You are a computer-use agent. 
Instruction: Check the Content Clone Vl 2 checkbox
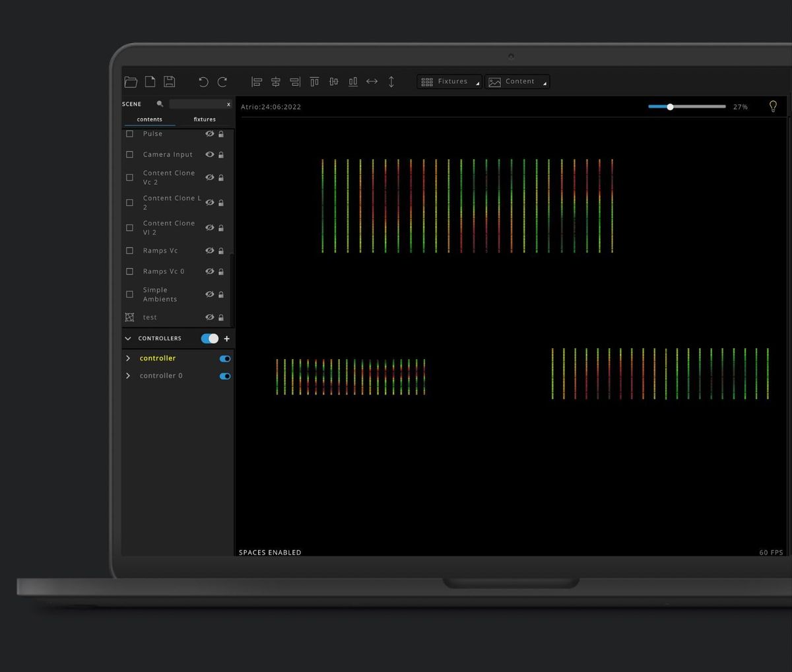(x=129, y=228)
